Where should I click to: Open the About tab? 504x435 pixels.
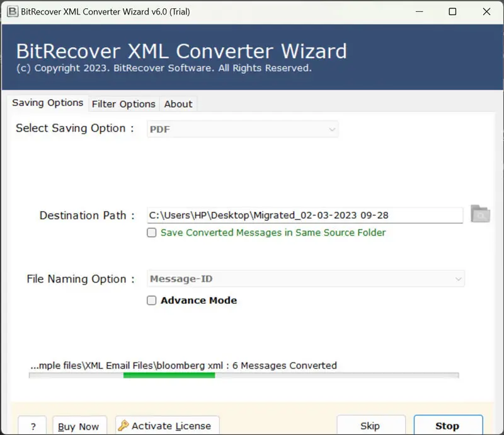178,104
